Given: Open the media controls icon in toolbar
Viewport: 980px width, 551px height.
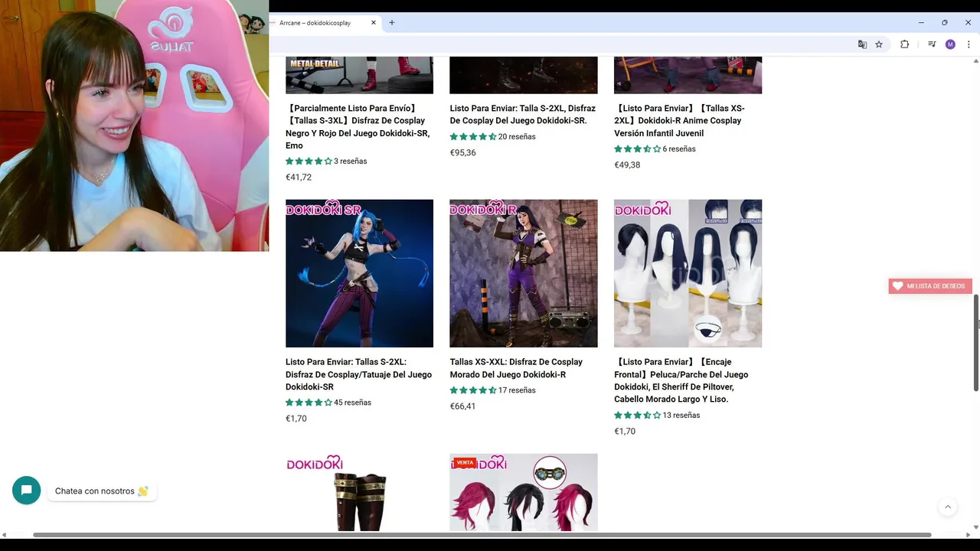Looking at the screenshot, I should coord(932,44).
